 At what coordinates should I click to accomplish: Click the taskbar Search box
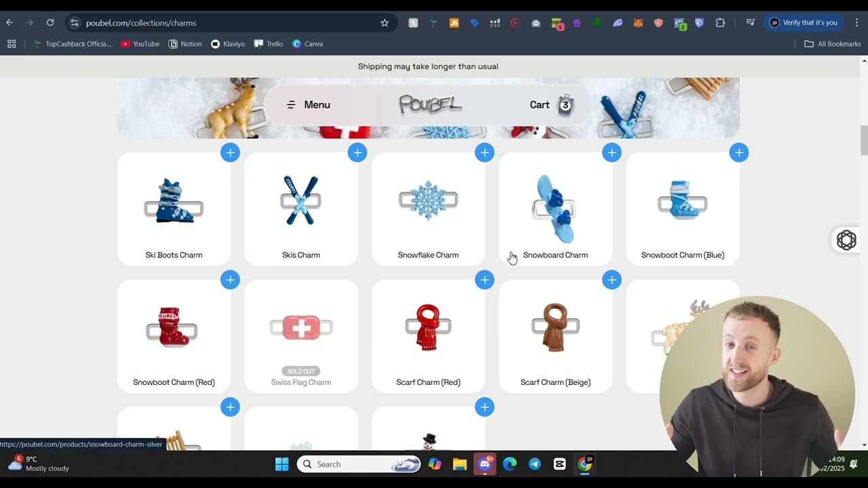point(359,464)
